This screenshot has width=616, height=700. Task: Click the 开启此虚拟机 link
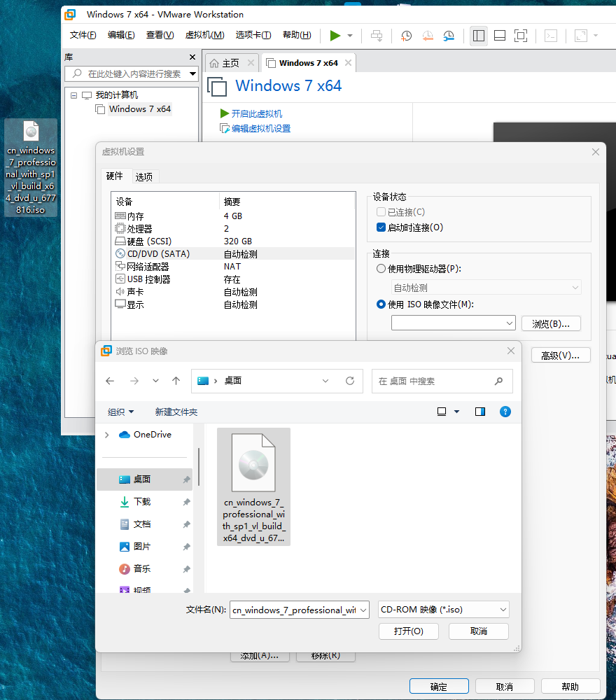(x=256, y=114)
